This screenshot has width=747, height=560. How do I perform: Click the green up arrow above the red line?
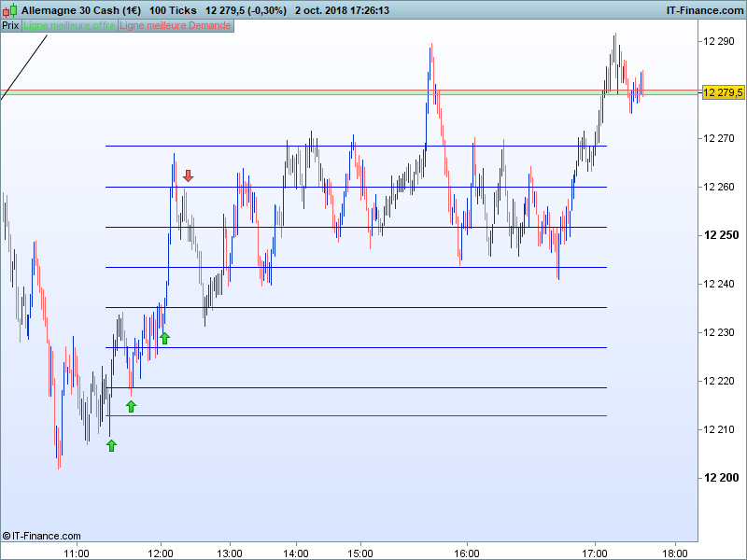[131, 406]
